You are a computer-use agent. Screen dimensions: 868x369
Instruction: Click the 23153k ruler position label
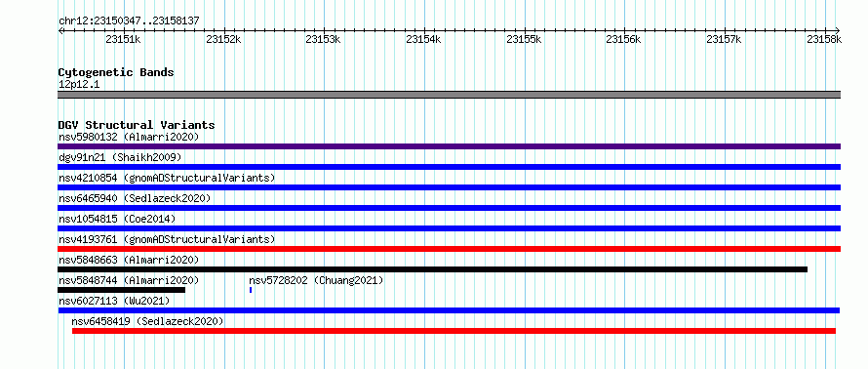coord(323,39)
